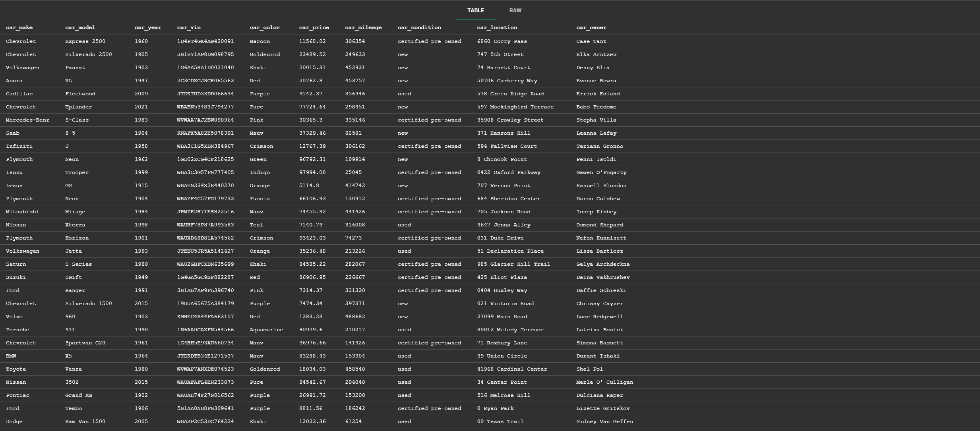
Task: Click the 'Pontiac' make cell
Action: 17,395
